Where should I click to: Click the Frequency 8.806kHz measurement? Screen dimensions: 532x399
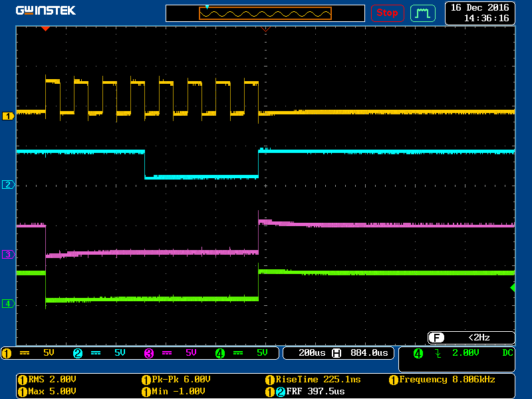(442, 379)
